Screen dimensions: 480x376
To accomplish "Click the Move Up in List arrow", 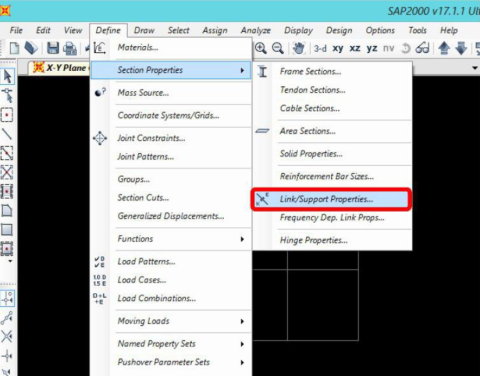I will pyautogui.click(x=444, y=48).
